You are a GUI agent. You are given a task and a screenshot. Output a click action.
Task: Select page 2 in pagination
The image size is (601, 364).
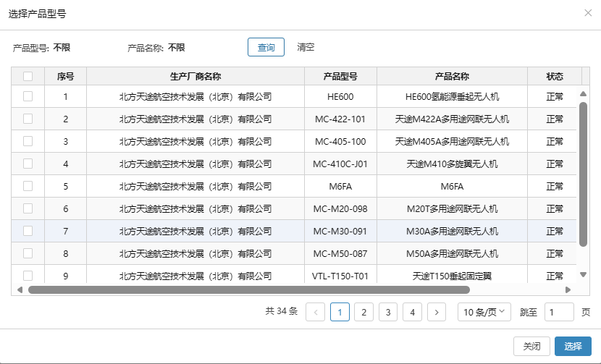tap(363, 312)
